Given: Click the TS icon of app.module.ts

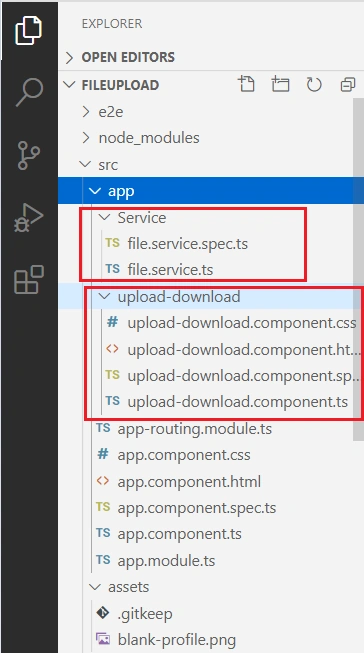Looking at the screenshot, I should point(103,560).
